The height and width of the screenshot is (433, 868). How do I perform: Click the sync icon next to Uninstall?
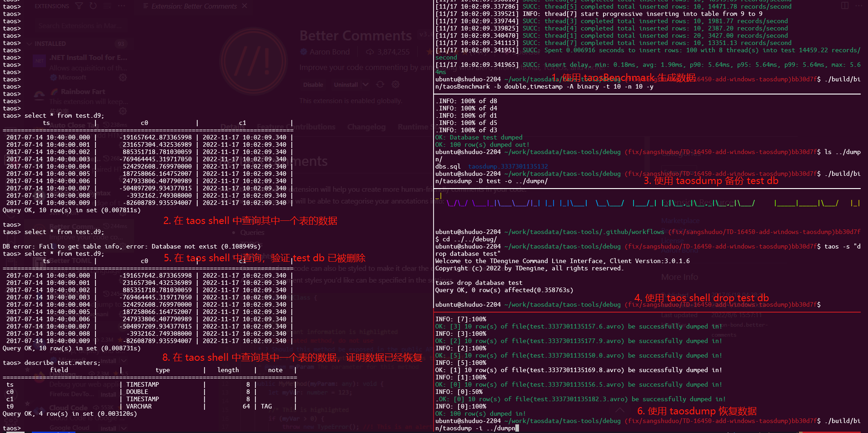tap(380, 85)
